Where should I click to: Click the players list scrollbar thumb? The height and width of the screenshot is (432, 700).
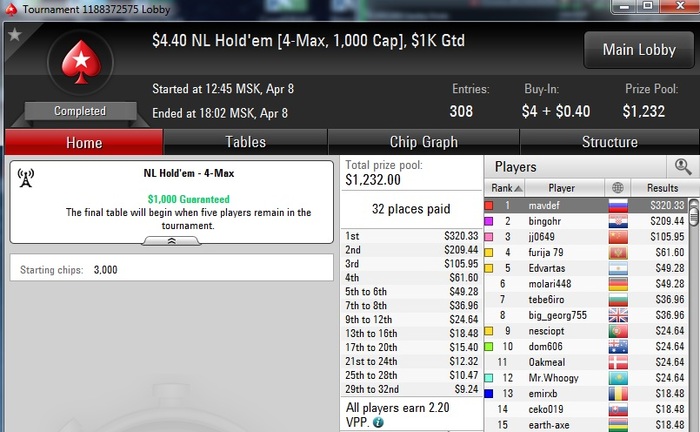[x=694, y=213]
